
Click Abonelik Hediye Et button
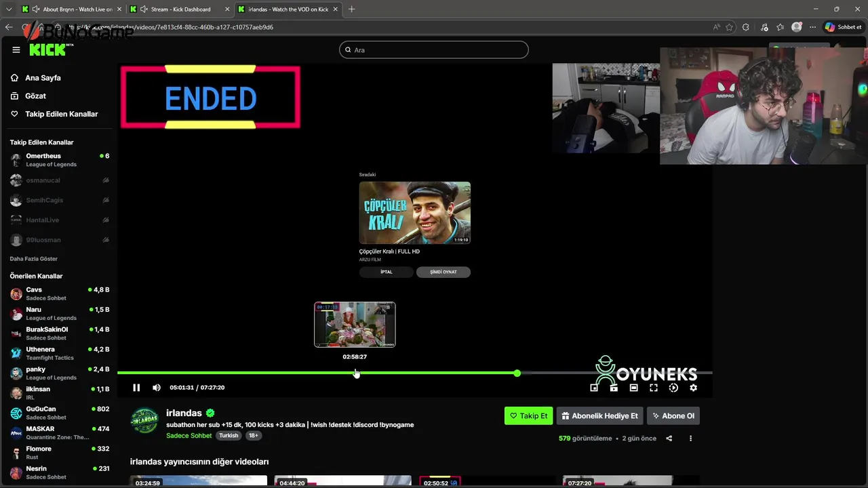pos(599,416)
